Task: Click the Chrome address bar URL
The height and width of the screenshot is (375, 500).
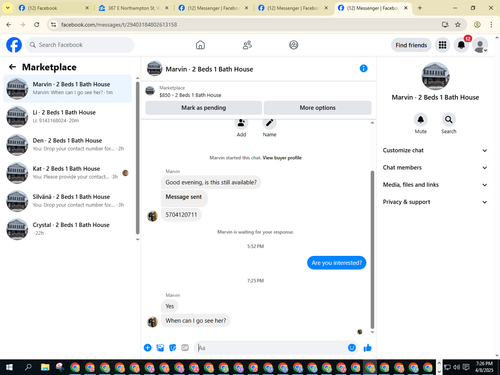Action: [x=119, y=25]
